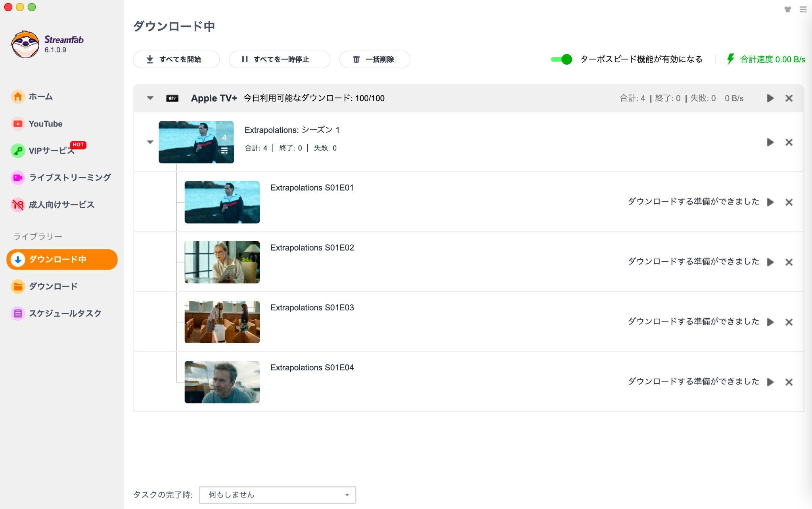This screenshot has height=509, width=812.
Task: Open 成人向けサービス sidebar item
Action: 53,205
